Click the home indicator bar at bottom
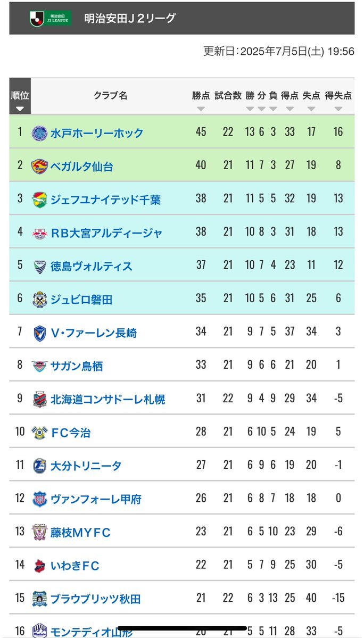 (x=182, y=628)
